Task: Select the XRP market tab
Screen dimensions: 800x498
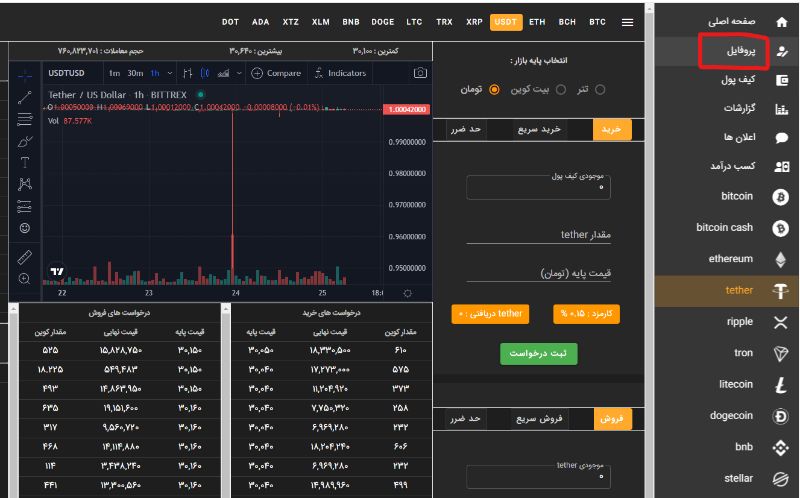Action: click(474, 22)
